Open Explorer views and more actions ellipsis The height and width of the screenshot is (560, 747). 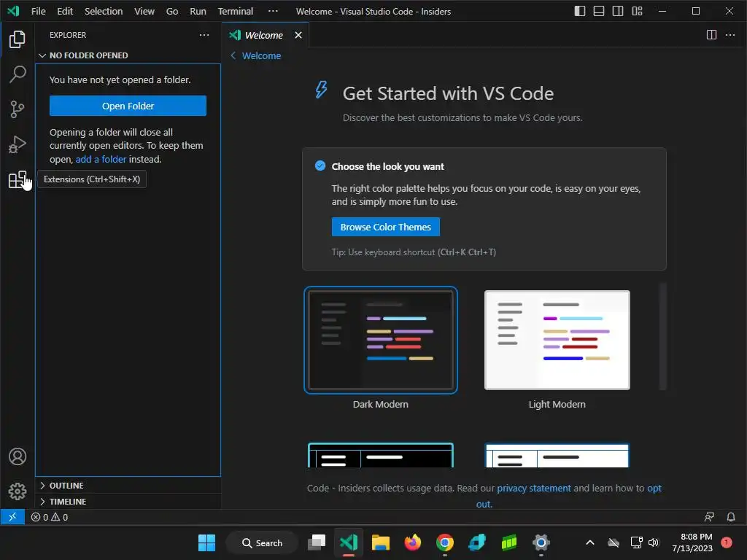[204, 35]
